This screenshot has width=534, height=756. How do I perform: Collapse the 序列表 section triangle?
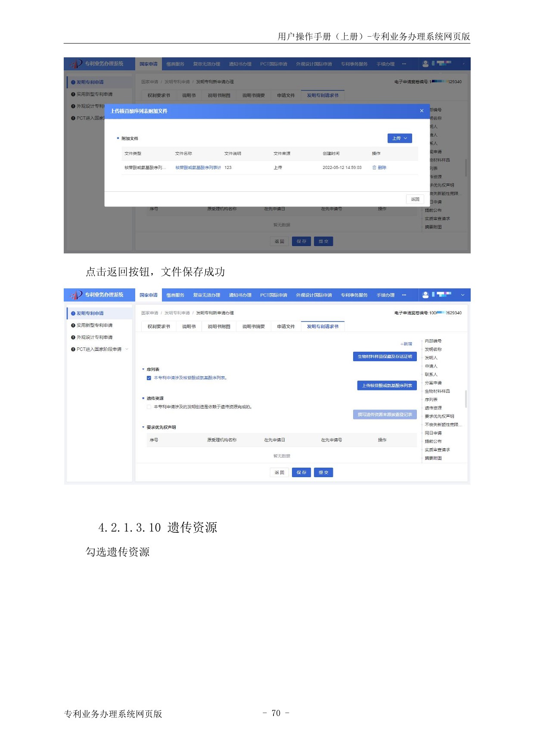[143, 369]
